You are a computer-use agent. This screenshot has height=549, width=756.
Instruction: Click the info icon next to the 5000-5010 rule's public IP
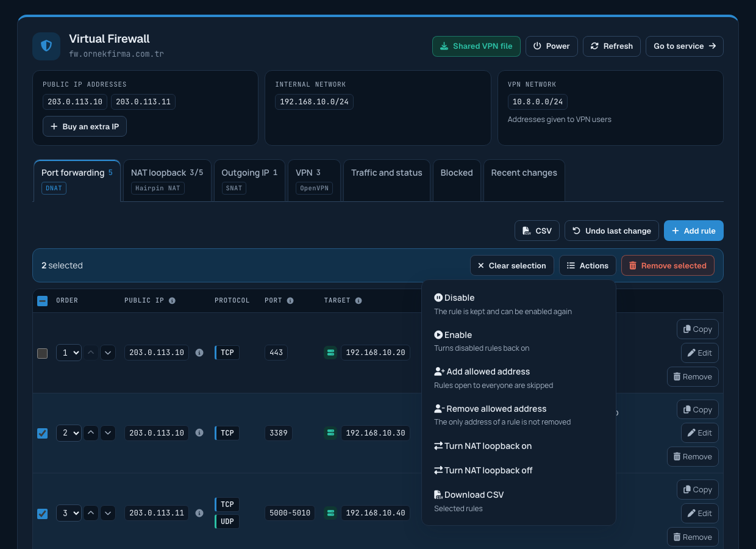[x=199, y=513]
